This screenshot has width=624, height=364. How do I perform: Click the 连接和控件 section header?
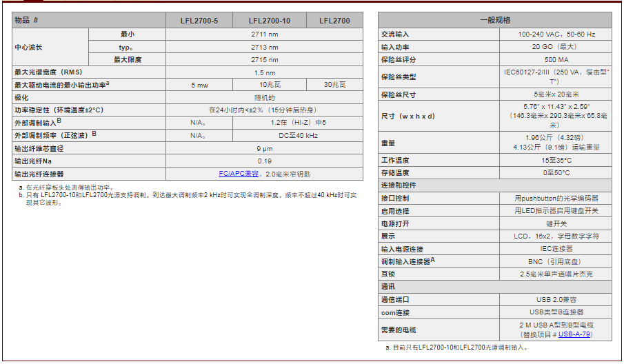pos(399,186)
